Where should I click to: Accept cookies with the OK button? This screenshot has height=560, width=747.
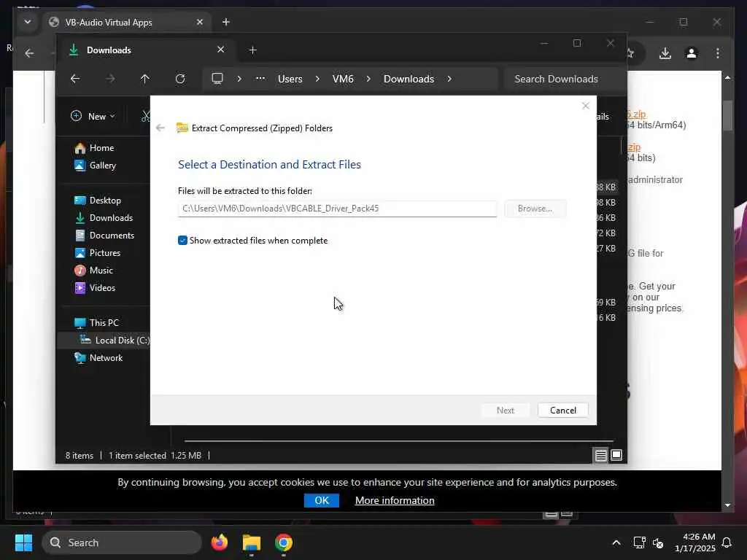322,500
